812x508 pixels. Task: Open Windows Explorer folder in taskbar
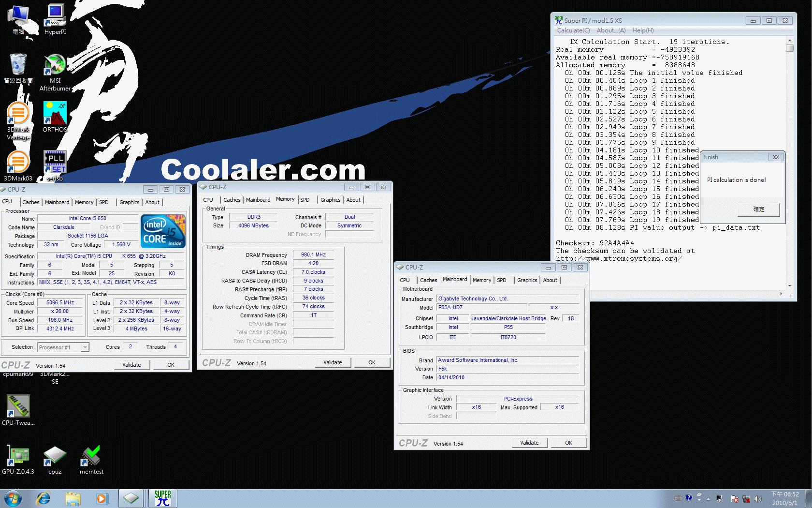click(73, 498)
